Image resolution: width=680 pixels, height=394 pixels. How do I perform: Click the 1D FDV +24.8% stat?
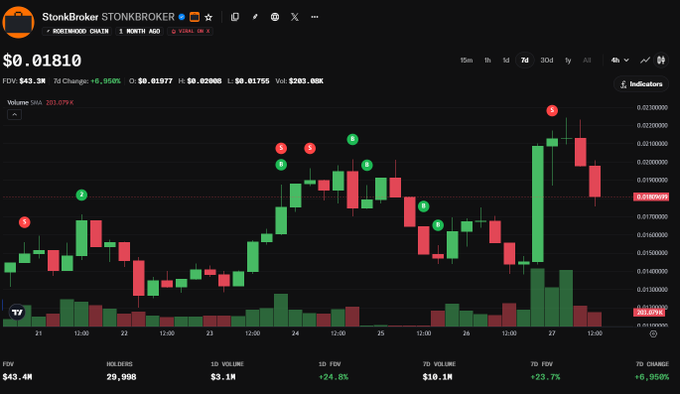[x=333, y=371]
